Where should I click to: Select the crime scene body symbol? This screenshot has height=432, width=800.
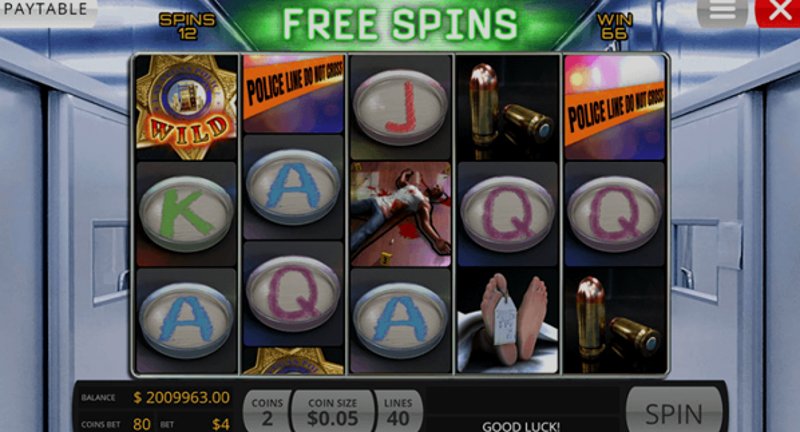pos(401,214)
